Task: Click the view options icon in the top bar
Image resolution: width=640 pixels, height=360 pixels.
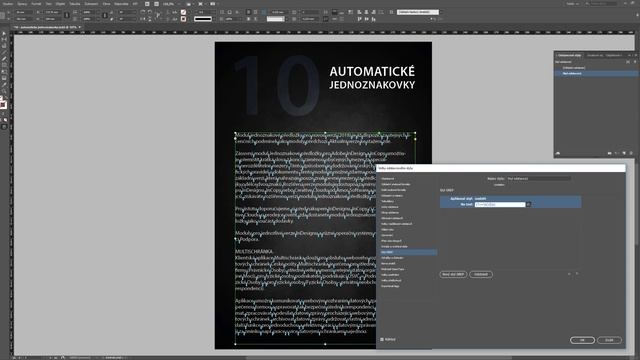Action: [189, 4]
